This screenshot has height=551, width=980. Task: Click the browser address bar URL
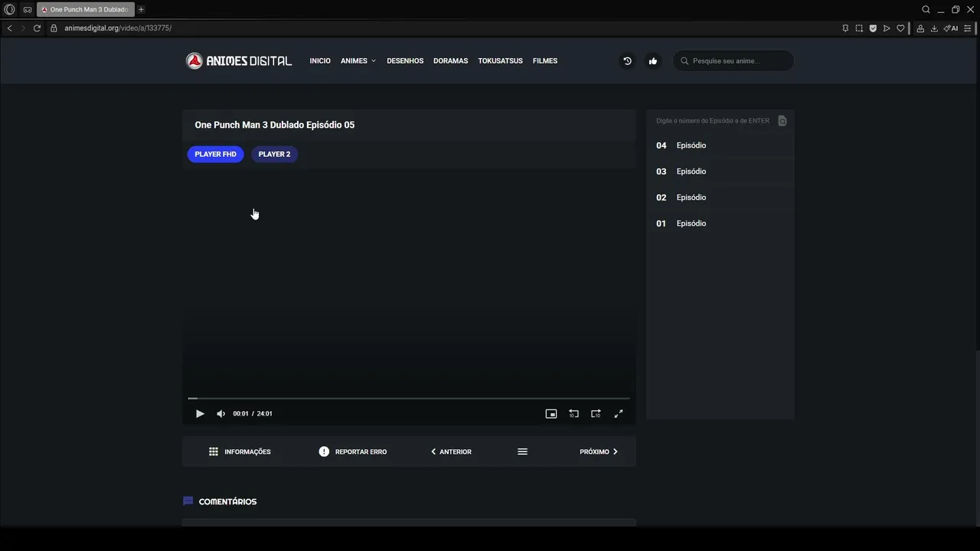coord(118,28)
